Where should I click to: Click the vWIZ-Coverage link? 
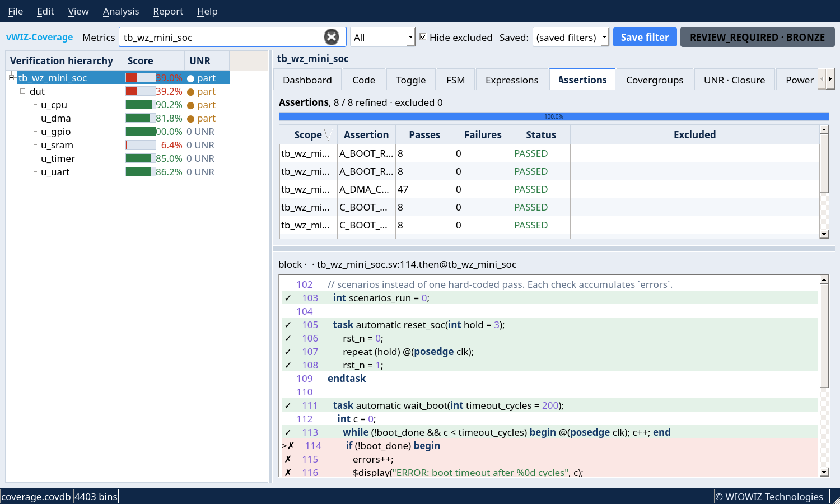click(39, 37)
